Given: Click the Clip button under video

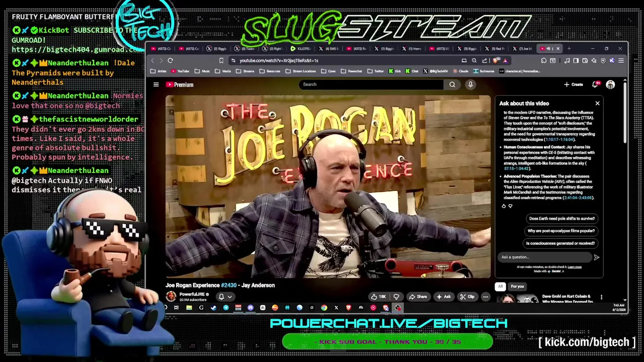Looking at the screenshot, I should pos(467,297).
